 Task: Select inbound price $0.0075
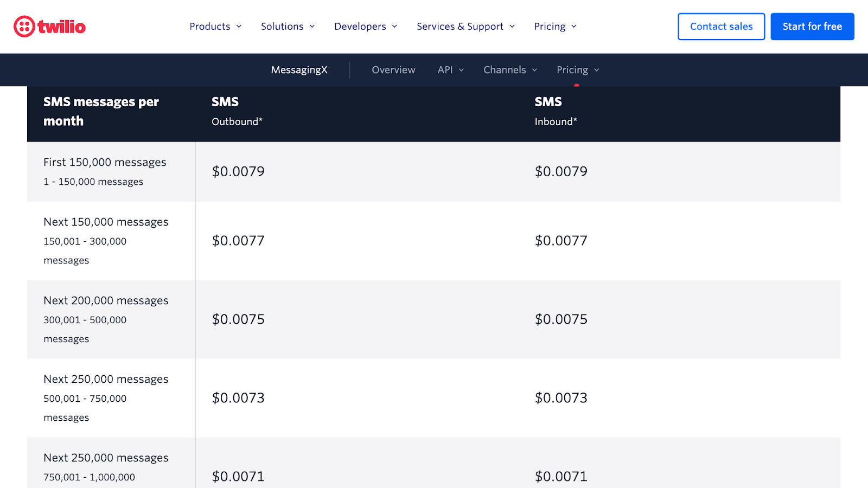pyautogui.click(x=561, y=319)
